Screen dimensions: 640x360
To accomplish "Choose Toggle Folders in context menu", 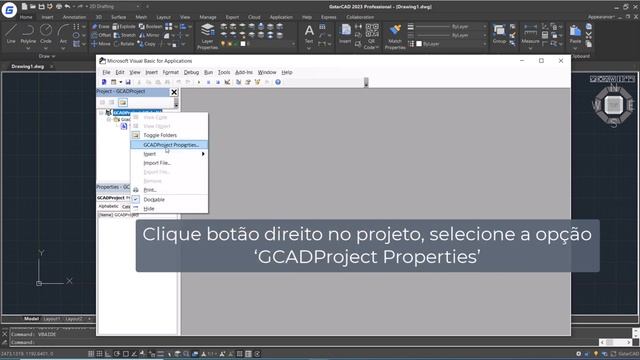I will pos(169,135).
